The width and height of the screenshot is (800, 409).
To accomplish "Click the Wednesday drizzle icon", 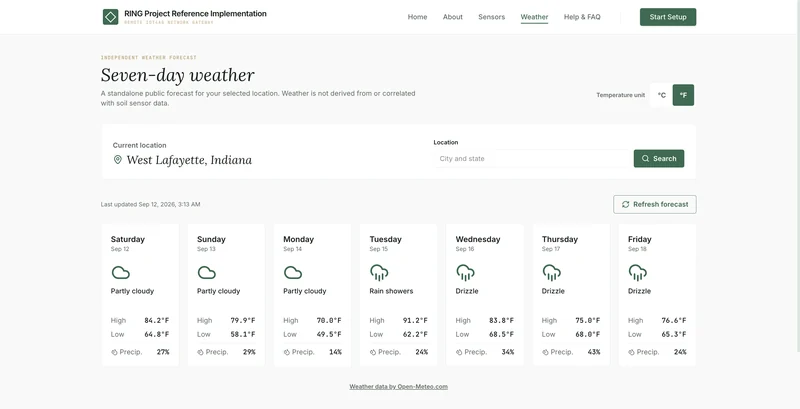I will tap(465, 272).
